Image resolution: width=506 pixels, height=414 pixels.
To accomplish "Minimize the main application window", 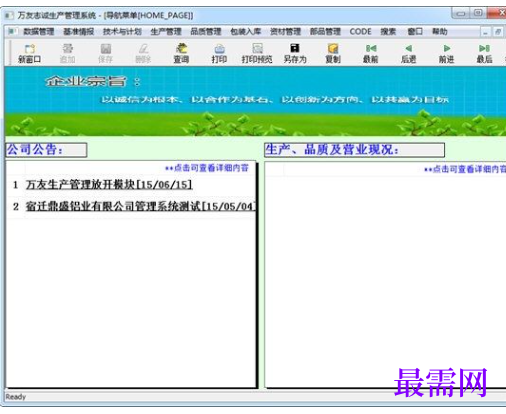I will pyautogui.click(x=461, y=13).
